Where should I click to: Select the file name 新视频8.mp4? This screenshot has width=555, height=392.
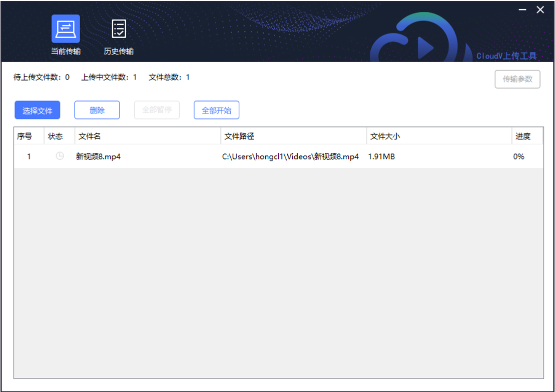coord(99,156)
